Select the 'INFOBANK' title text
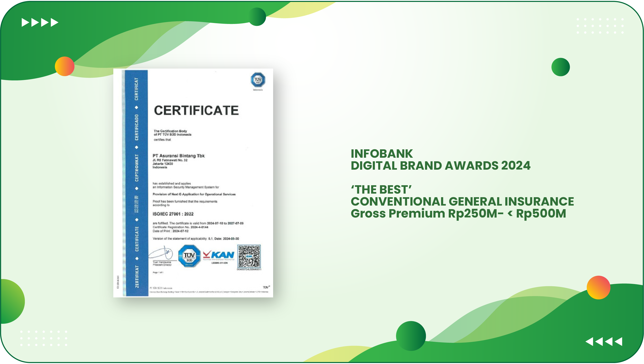The width and height of the screenshot is (644, 364). point(382,154)
